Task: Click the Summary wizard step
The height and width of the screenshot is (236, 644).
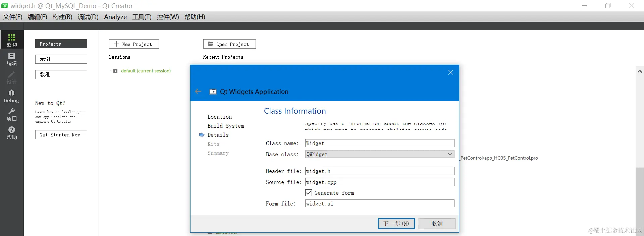Action: [218, 153]
